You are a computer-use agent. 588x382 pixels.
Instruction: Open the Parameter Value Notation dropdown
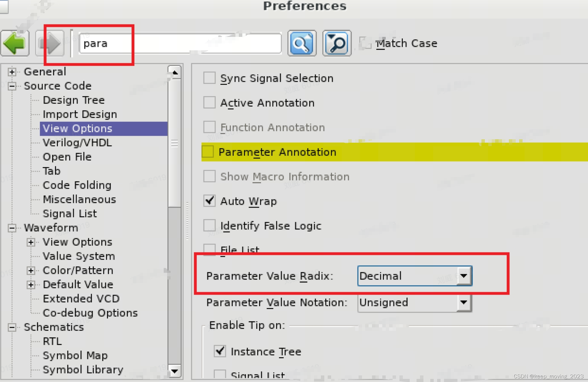pyautogui.click(x=463, y=302)
